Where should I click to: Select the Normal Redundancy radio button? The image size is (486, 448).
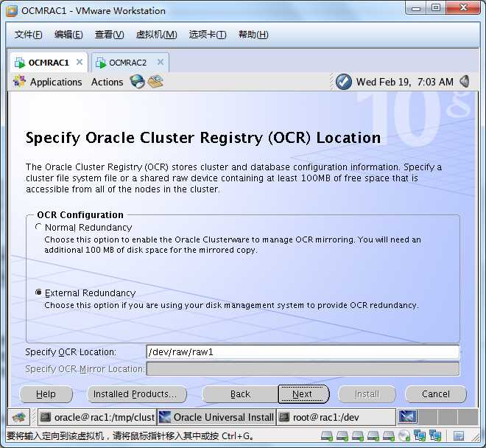click(x=38, y=227)
